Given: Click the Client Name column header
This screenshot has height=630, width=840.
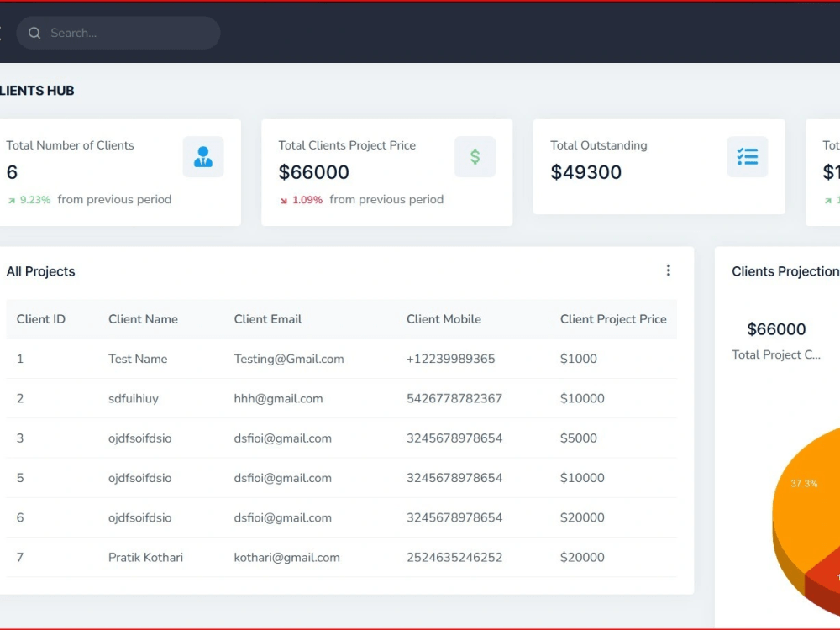Looking at the screenshot, I should [142, 319].
